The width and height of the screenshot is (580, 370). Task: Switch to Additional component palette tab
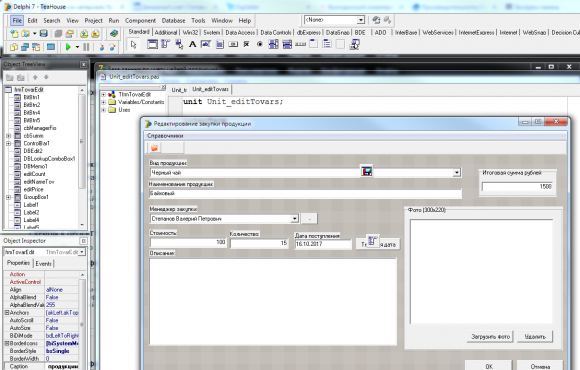[x=166, y=33]
